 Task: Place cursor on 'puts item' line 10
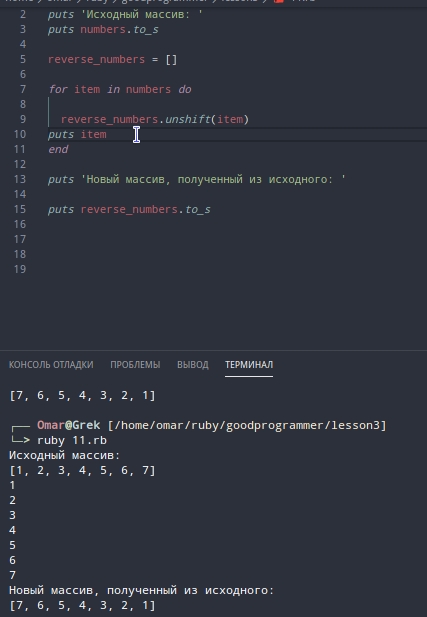[77, 134]
